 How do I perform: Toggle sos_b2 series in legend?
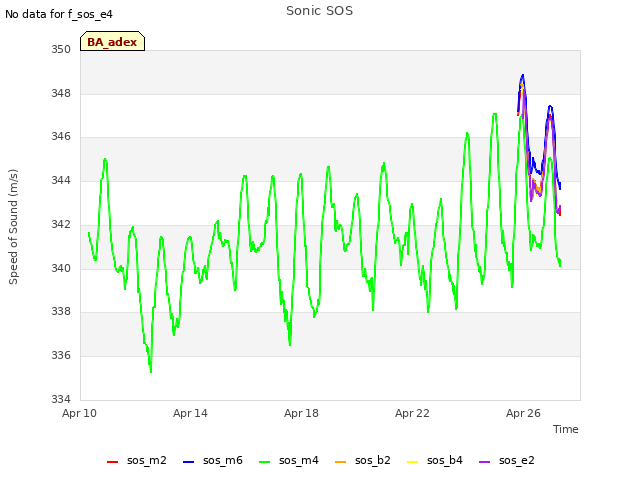tap(362, 461)
